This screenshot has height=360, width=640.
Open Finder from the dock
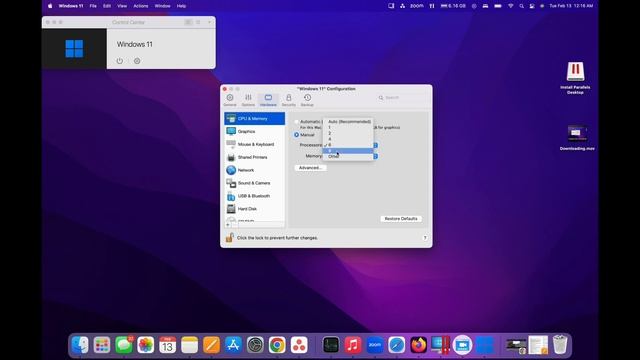(x=80, y=345)
